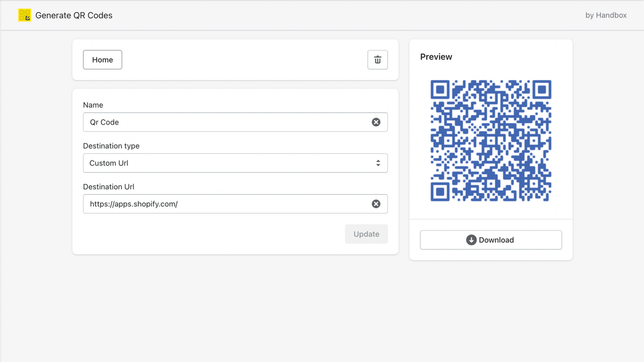Click the trash icon to delete this QR code

coord(377,59)
